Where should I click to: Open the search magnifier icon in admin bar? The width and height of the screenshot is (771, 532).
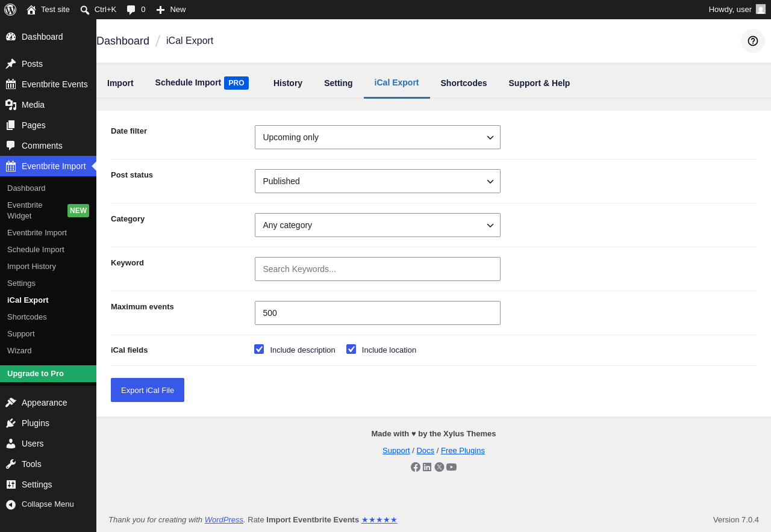click(x=85, y=10)
